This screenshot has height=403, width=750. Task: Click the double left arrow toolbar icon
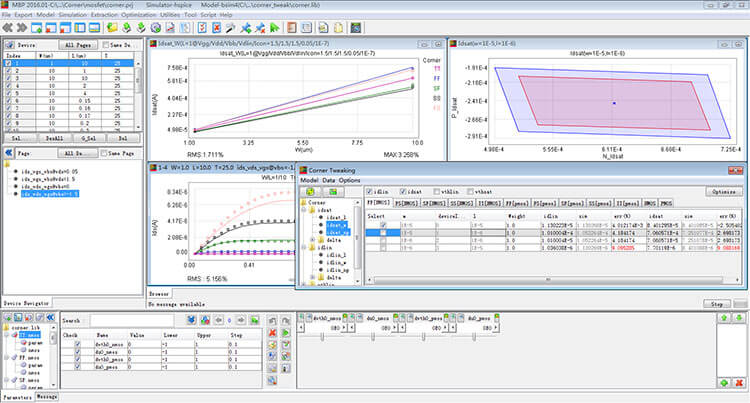pyautogui.click(x=8, y=28)
